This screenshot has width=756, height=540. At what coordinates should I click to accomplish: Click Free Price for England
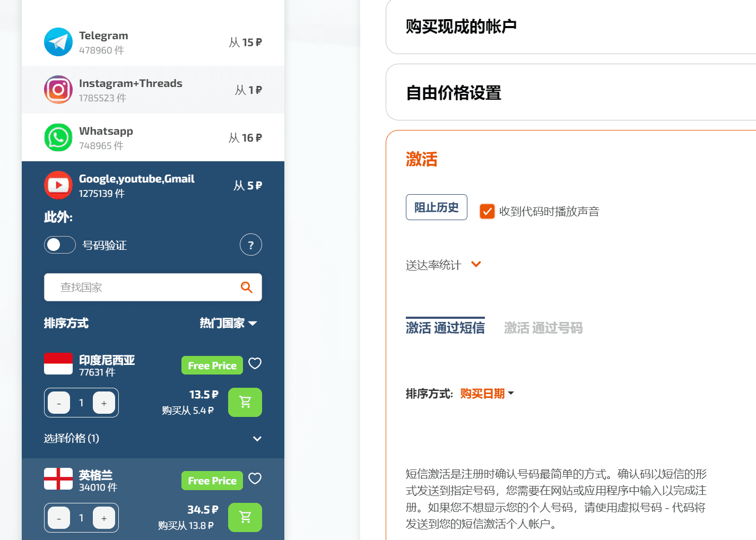click(212, 480)
